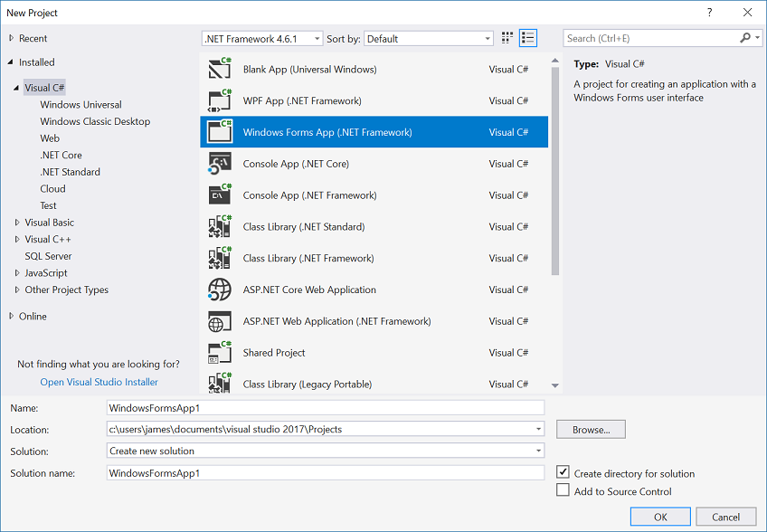Open Visual Studio Installer link
This screenshot has width=767, height=532.
coord(99,382)
